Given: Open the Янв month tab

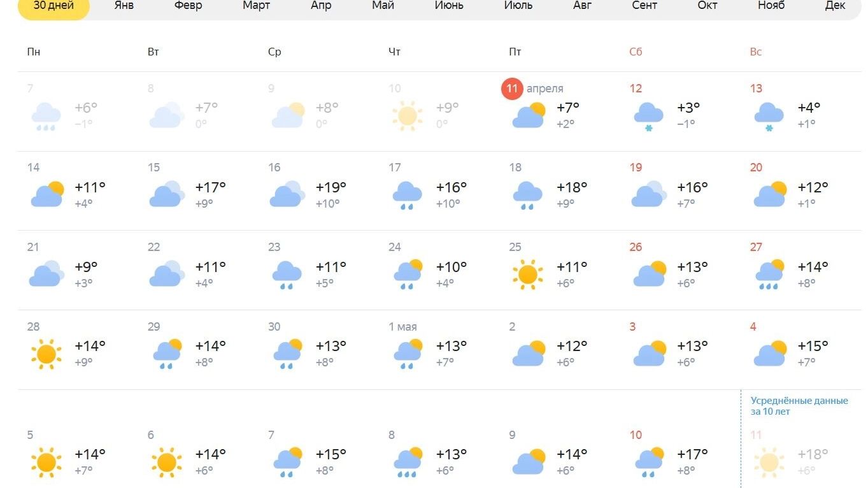Looking at the screenshot, I should pyautogui.click(x=124, y=6).
